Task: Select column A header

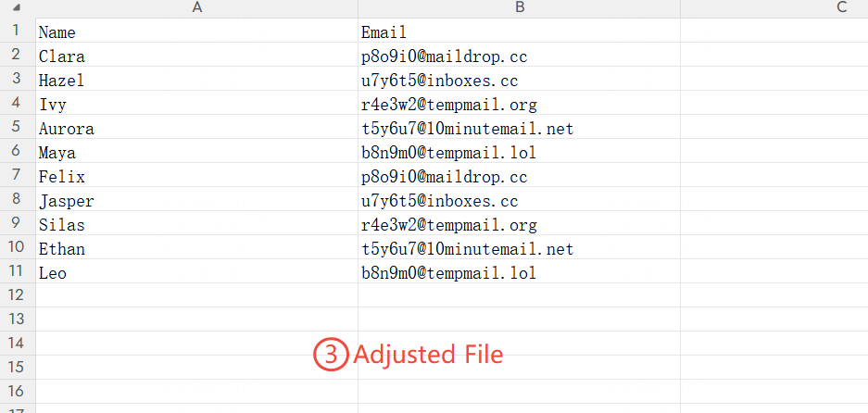Action: click(196, 7)
